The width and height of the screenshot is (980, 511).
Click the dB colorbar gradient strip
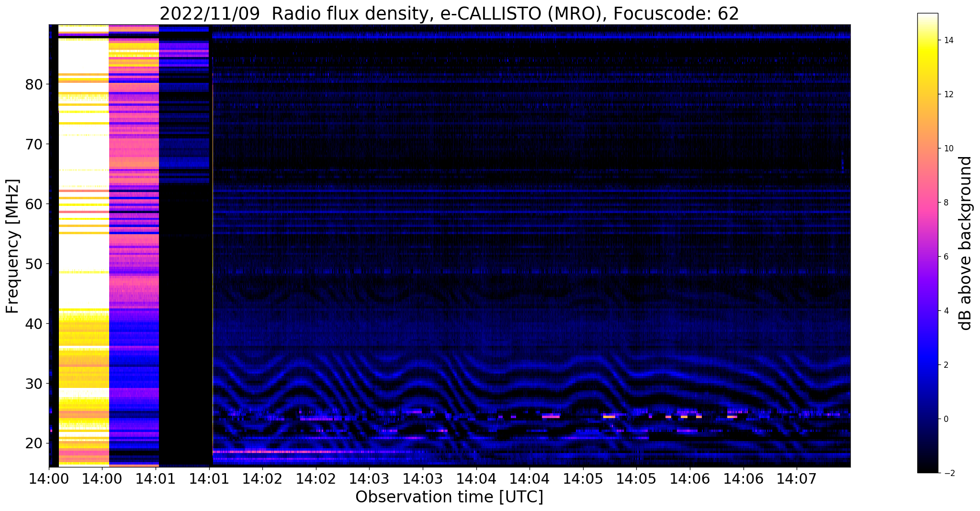927,243
